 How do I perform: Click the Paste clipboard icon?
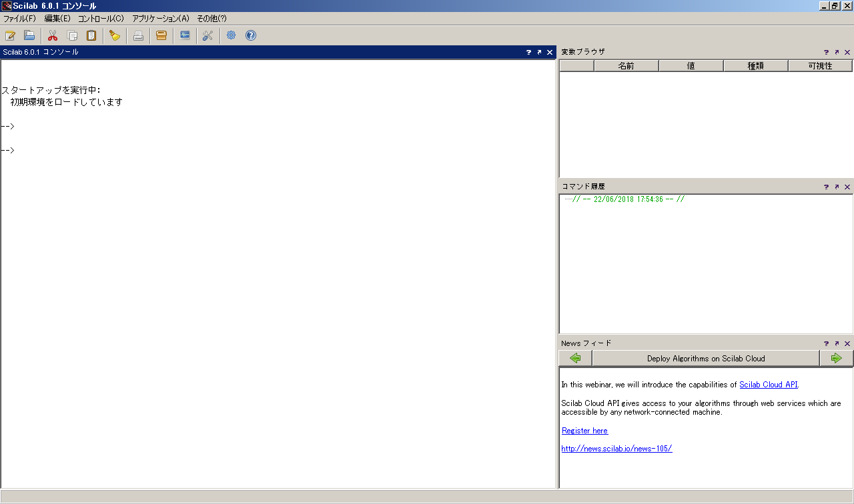(x=91, y=35)
